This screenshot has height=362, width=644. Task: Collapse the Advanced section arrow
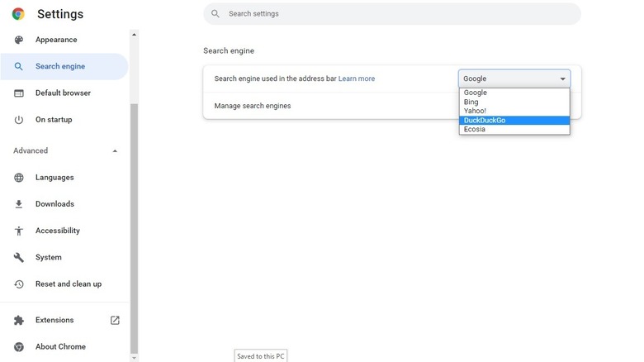click(115, 151)
